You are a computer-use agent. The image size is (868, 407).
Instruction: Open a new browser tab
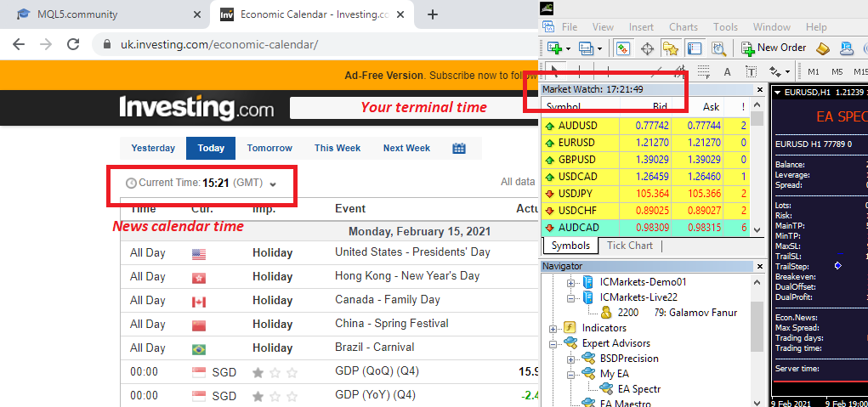[433, 14]
